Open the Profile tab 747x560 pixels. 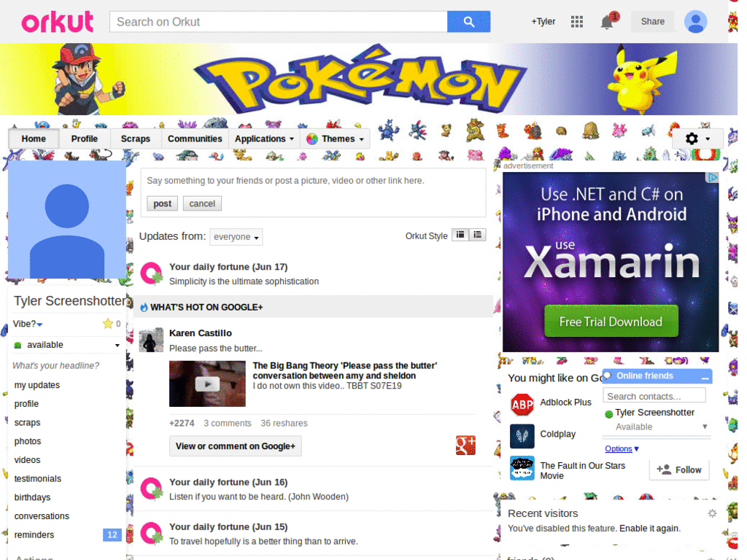pyautogui.click(x=85, y=139)
